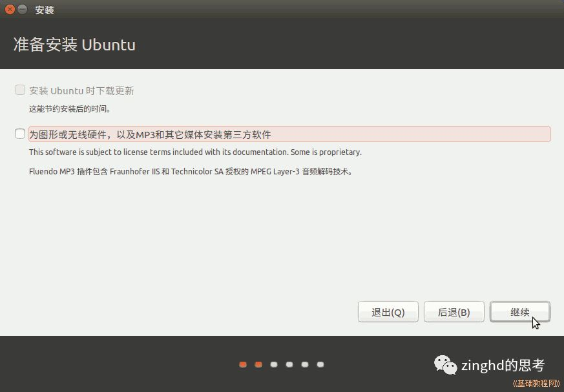Image resolution: width=564 pixels, height=392 pixels.
Task: Enable the third-party software checkbox
Action: click(x=20, y=134)
